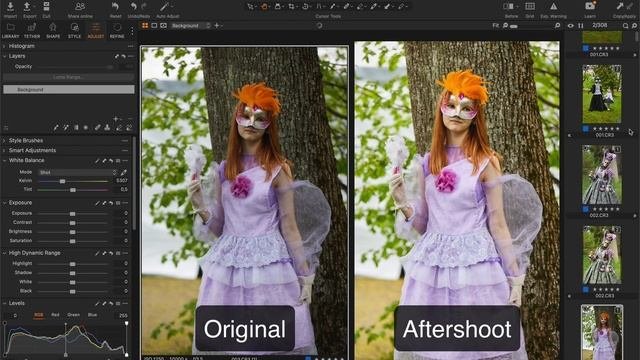Click the Auto Adjust wand icon
Viewport: 640px width, 360px height.
[164, 7]
